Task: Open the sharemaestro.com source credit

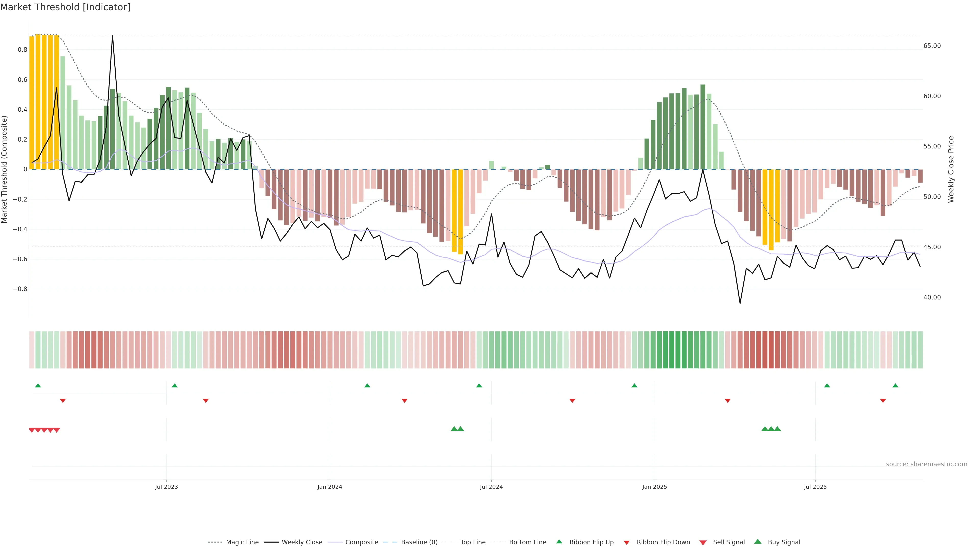Action: click(x=926, y=464)
